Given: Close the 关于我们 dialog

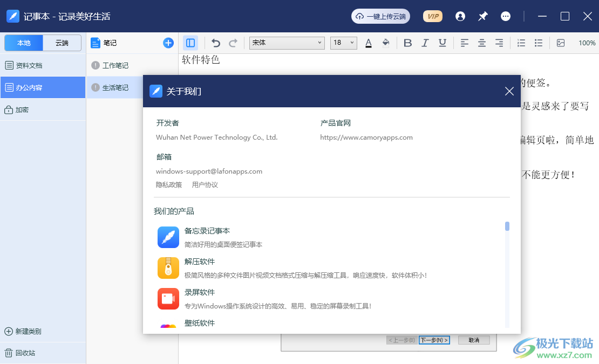Looking at the screenshot, I should 509,91.
